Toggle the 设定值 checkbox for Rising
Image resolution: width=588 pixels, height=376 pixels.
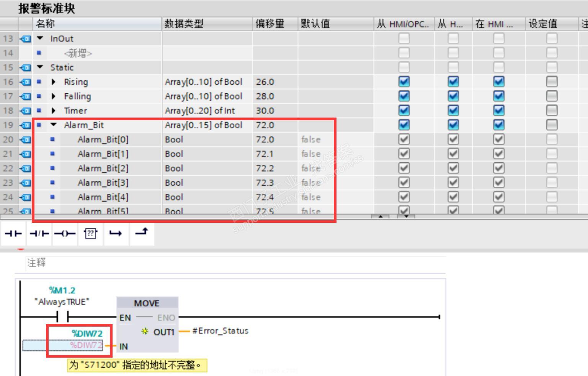tap(552, 82)
